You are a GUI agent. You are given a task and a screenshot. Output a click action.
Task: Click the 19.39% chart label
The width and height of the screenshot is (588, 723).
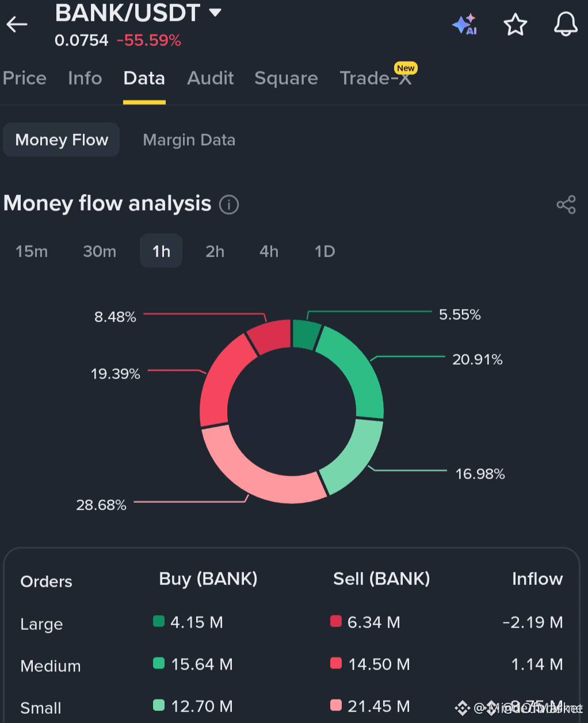tap(115, 374)
